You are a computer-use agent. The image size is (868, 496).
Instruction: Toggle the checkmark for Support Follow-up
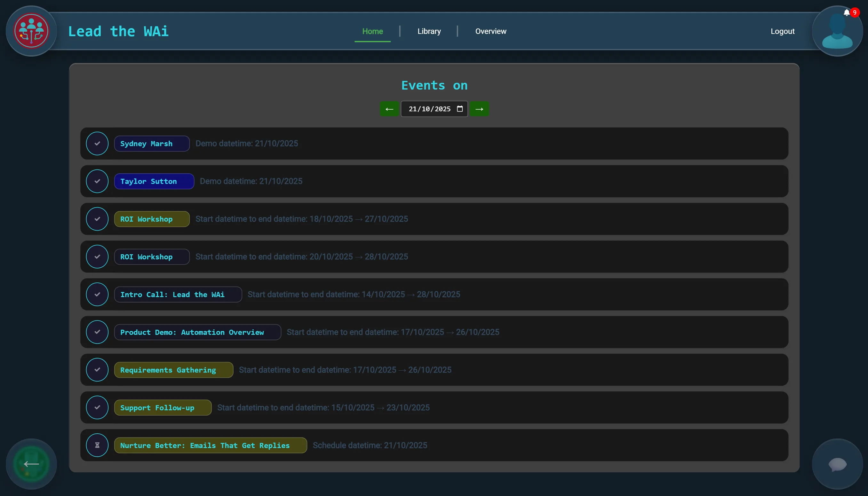(97, 407)
